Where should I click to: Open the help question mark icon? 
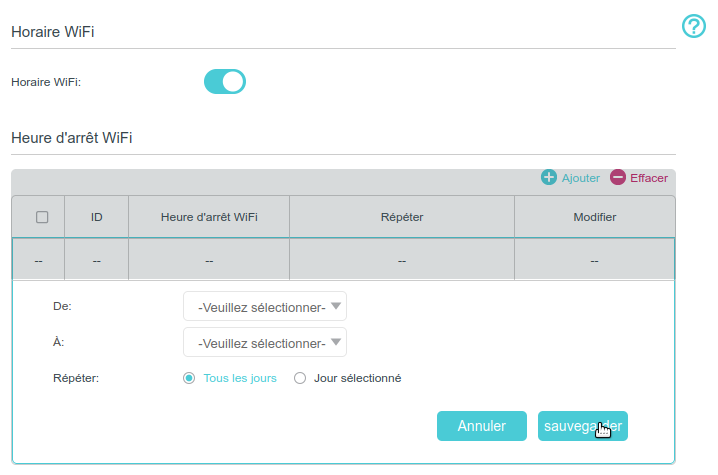[693, 27]
